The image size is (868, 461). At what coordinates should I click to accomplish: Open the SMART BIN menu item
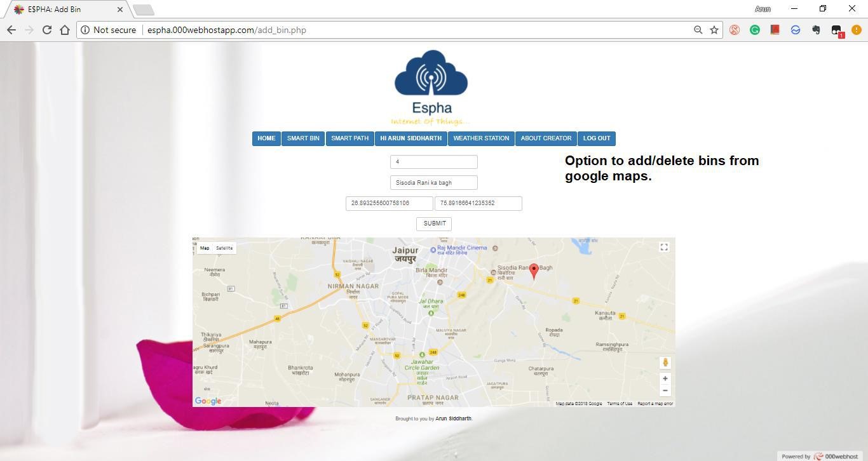click(x=303, y=138)
